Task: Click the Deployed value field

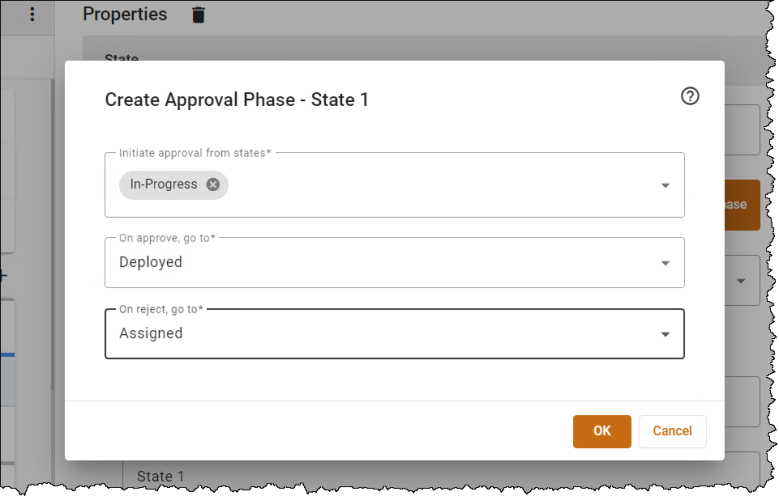Action: pyautogui.click(x=394, y=262)
